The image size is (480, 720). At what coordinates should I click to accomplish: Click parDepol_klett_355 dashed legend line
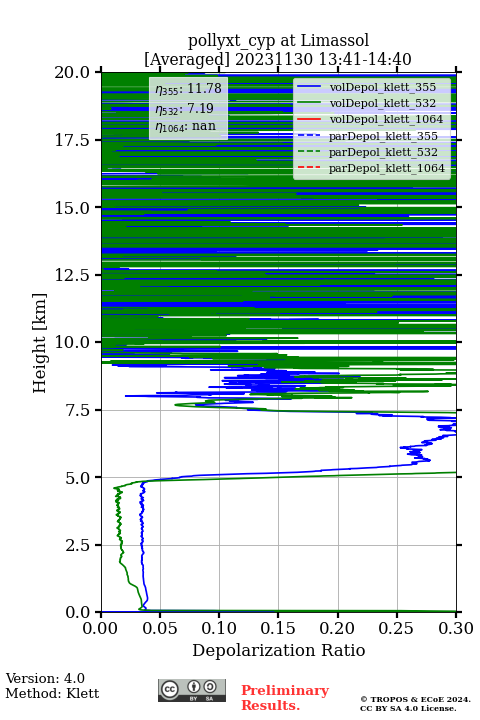(x=309, y=135)
